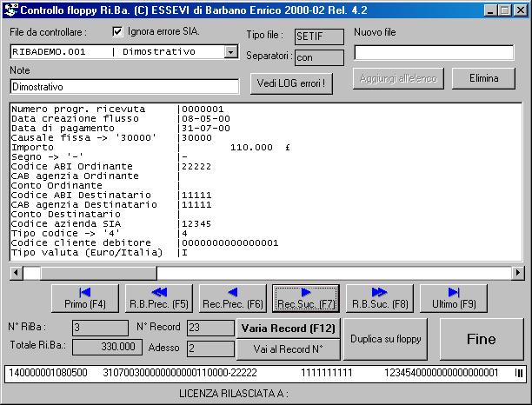Screen dimensions: 532x405
Task: Click the Fine button to finish
Action: click(480, 339)
